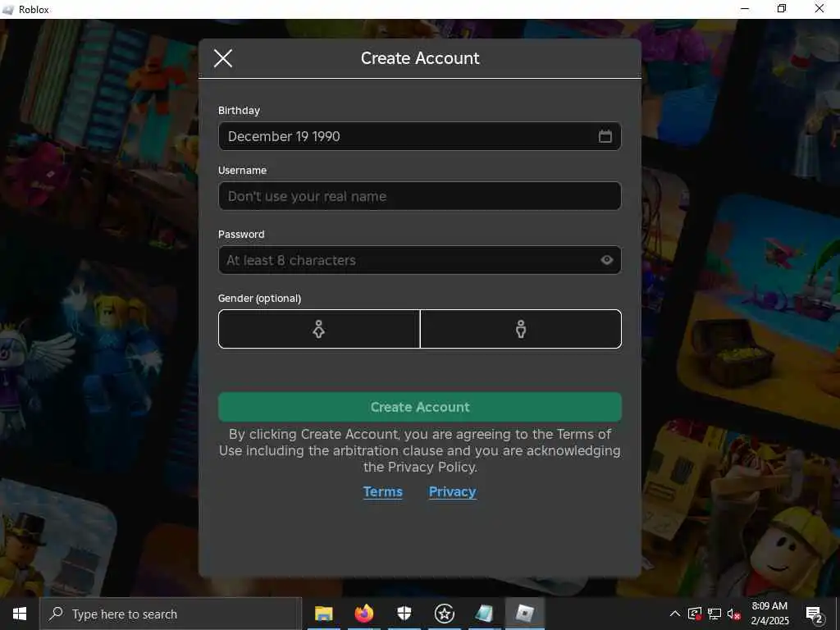Focus the Username input field

point(419,196)
